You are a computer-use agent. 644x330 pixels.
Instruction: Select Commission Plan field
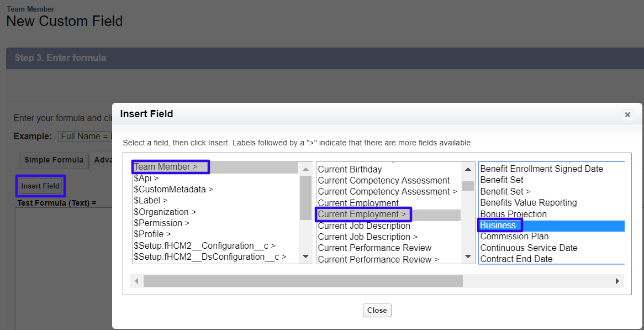coord(514,236)
